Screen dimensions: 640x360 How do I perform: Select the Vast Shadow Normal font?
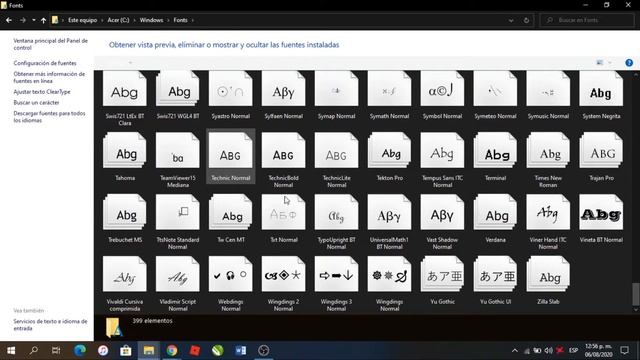tap(442, 222)
